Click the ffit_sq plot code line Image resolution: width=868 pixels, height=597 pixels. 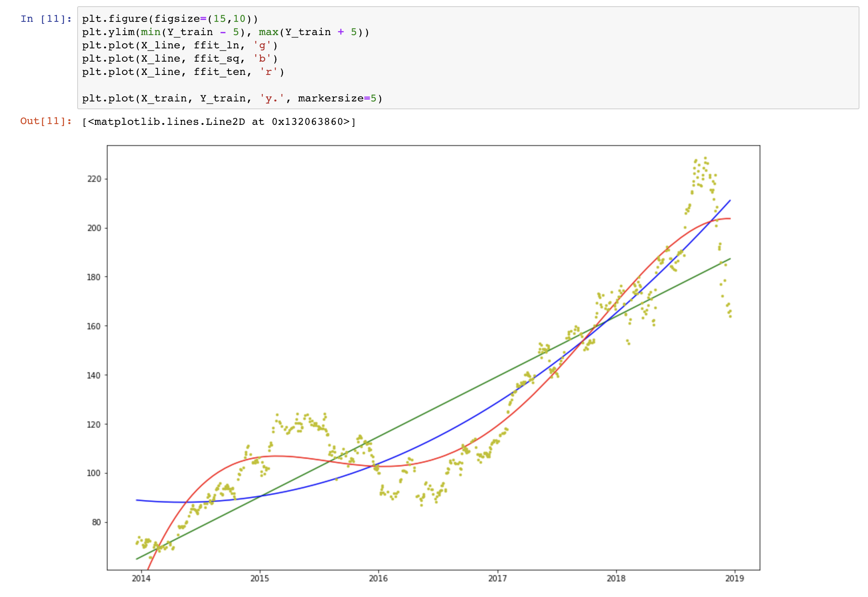tap(180, 59)
